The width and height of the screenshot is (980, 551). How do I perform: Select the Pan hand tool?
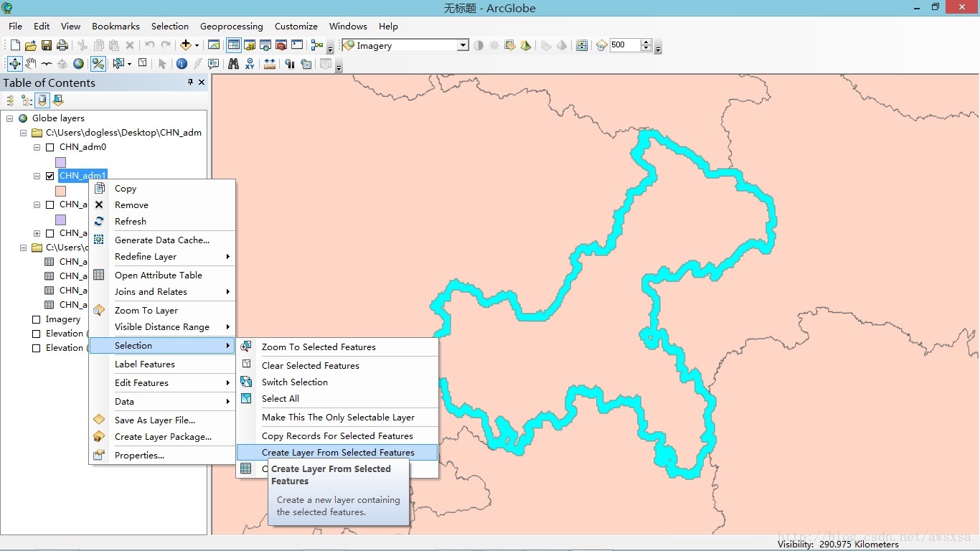[31, 64]
